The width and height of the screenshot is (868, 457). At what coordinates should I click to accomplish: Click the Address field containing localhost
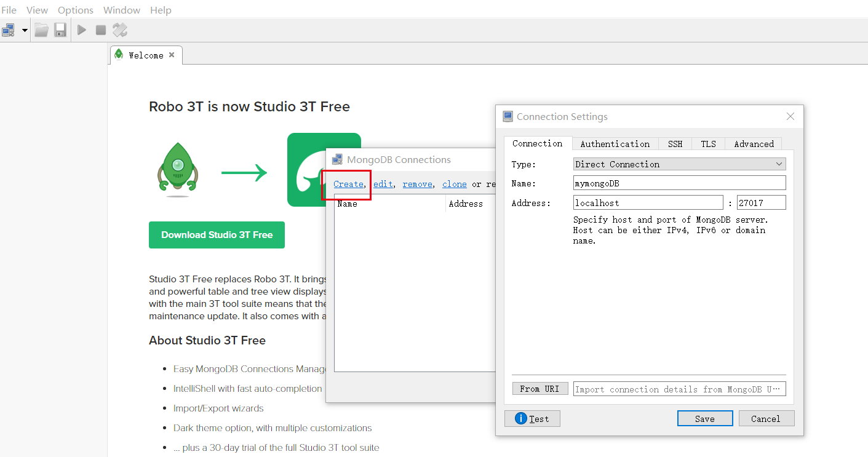coord(648,203)
